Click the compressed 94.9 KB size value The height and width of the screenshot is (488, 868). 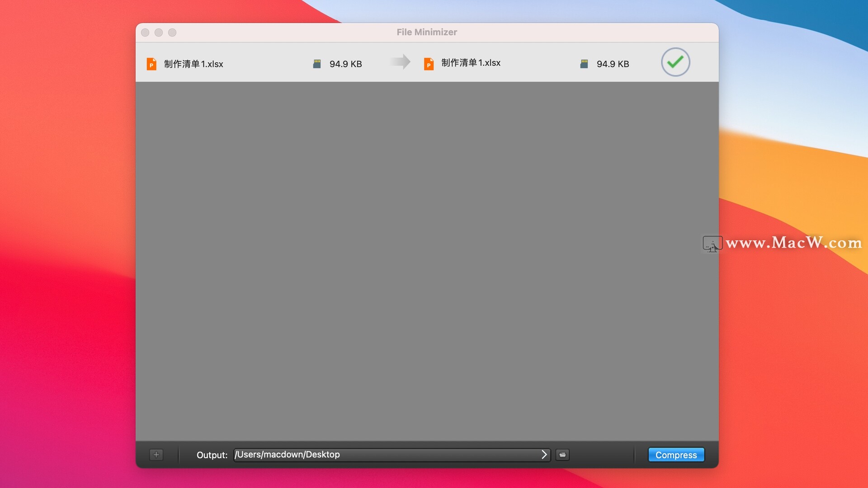[x=613, y=64]
